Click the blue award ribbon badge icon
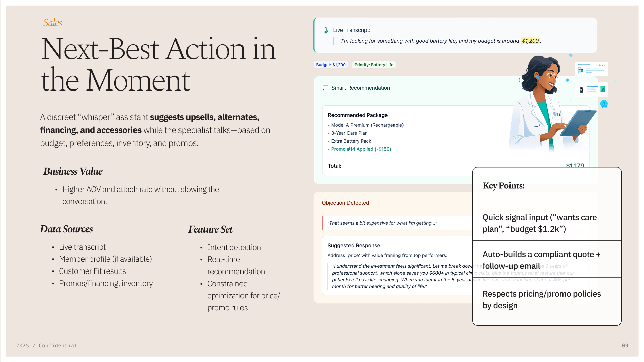Image resolution: width=644 pixels, height=362 pixels. [604, 104]
